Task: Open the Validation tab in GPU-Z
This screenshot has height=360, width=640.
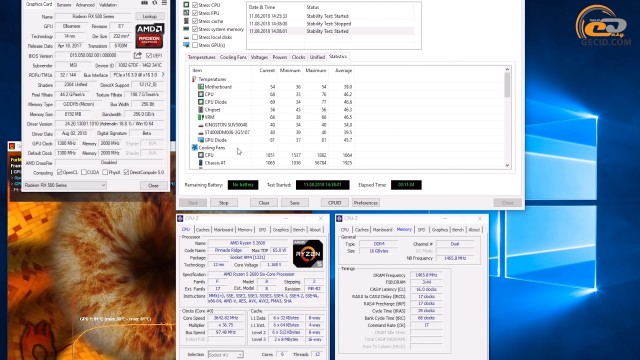Action: (x=108, y=4)
